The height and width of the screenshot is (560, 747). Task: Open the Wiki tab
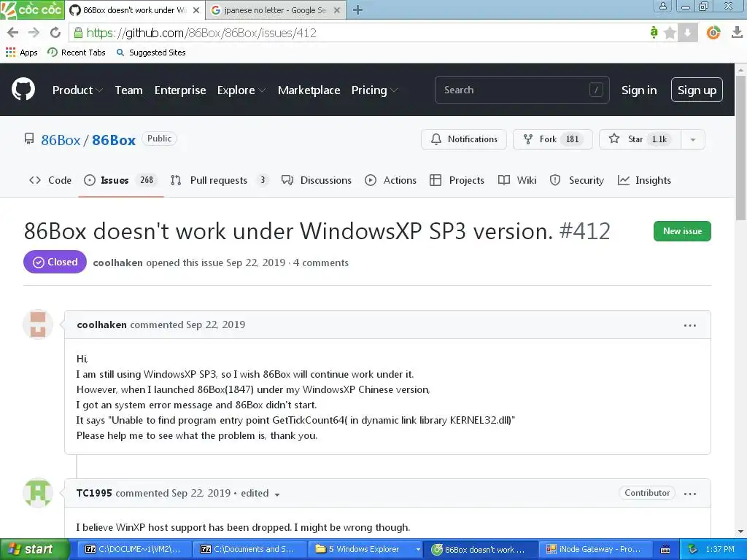[x=517, y=180]
